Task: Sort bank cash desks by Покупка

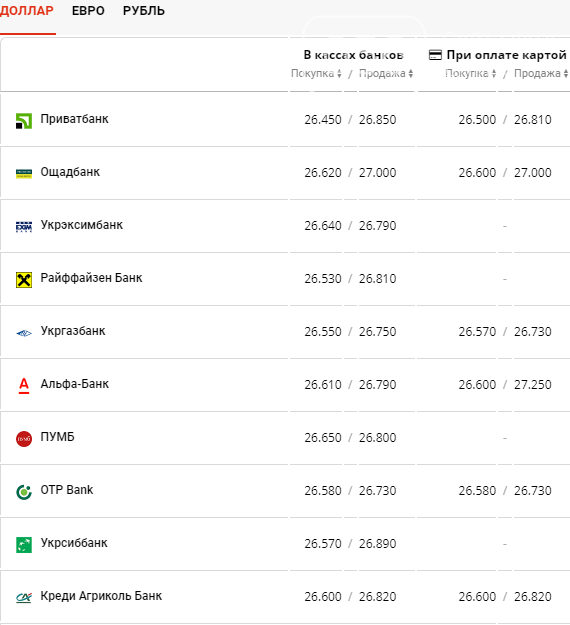Action: point(316,73)
